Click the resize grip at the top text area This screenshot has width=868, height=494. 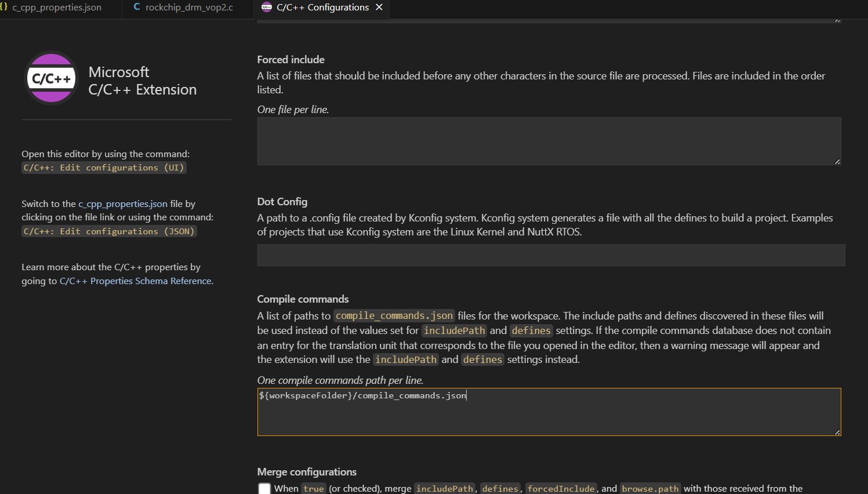click(x=837, y=20)
